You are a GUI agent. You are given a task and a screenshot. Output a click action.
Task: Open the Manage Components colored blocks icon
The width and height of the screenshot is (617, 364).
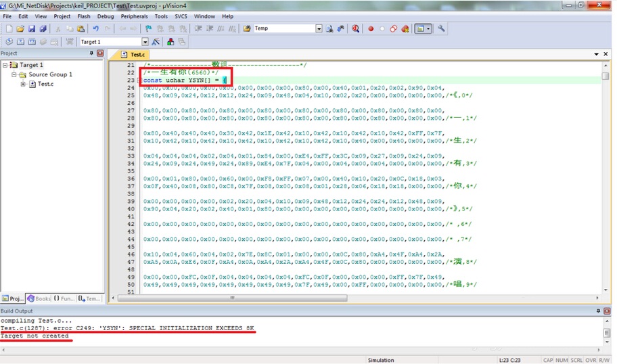point(170,42)
